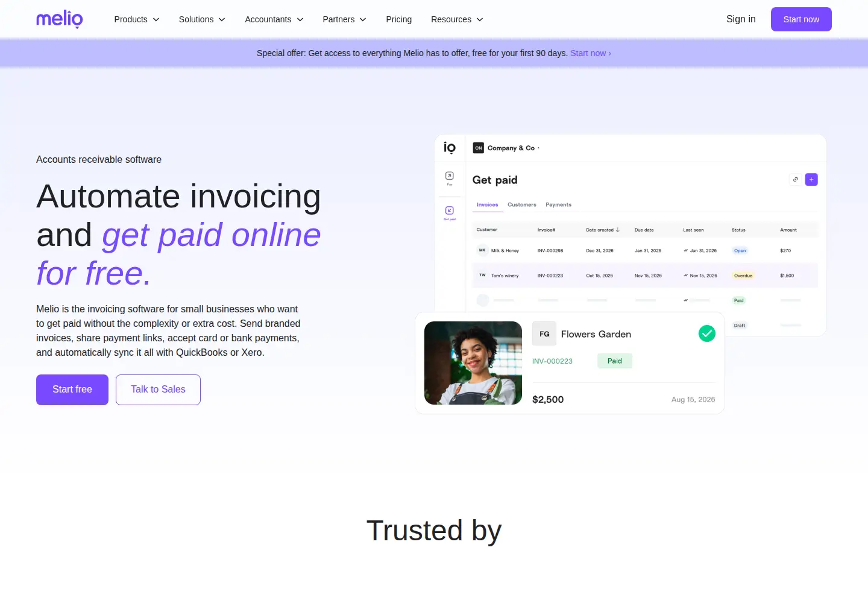868x603 pixels.
Task: Click the Flowers Garden name on the card
Action: click(596, 334)
